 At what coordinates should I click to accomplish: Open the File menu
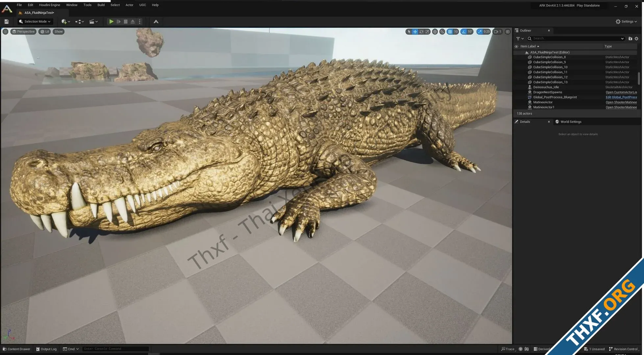[19, 5]
